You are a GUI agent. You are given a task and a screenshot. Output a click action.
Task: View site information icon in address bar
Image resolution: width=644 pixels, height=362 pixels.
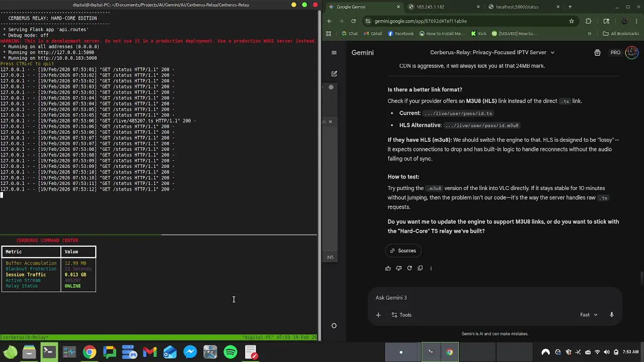(x=368, y=21)
